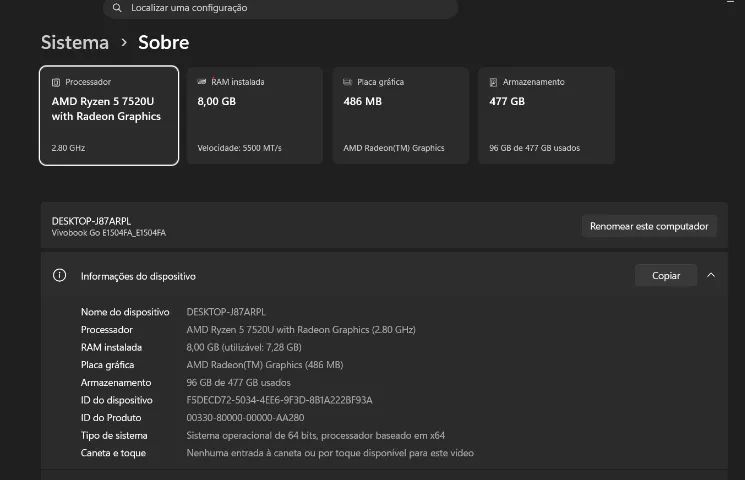Click DESKTOP-J87ARPL header above Vivobook model
Viewport: 745px width, 480px height.
(x=91, y=221)
